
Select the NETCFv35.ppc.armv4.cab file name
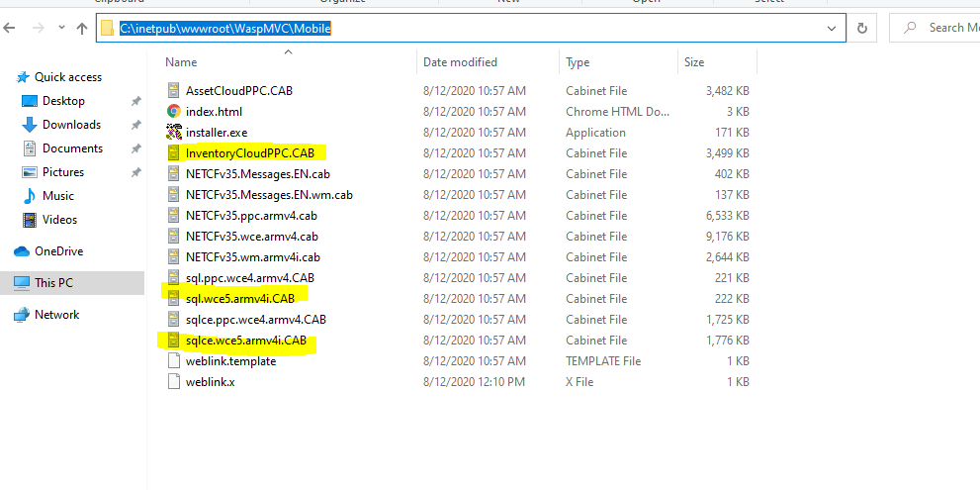tap(251, 215)
